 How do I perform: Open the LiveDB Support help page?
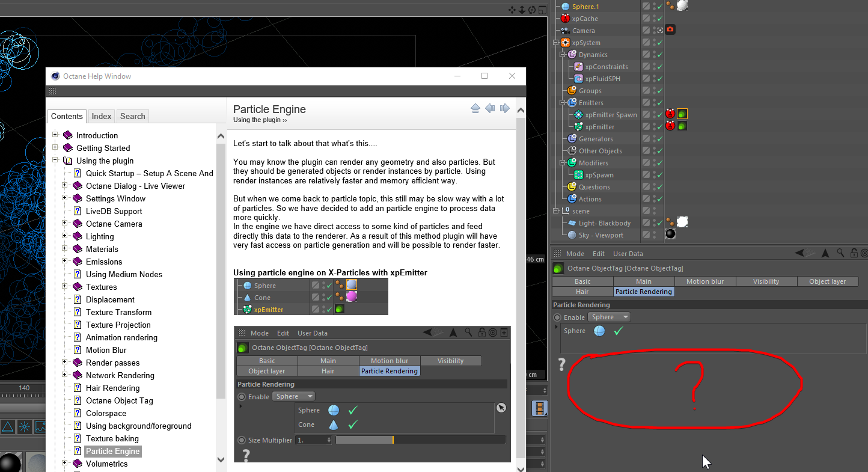(x=114, y=211)
